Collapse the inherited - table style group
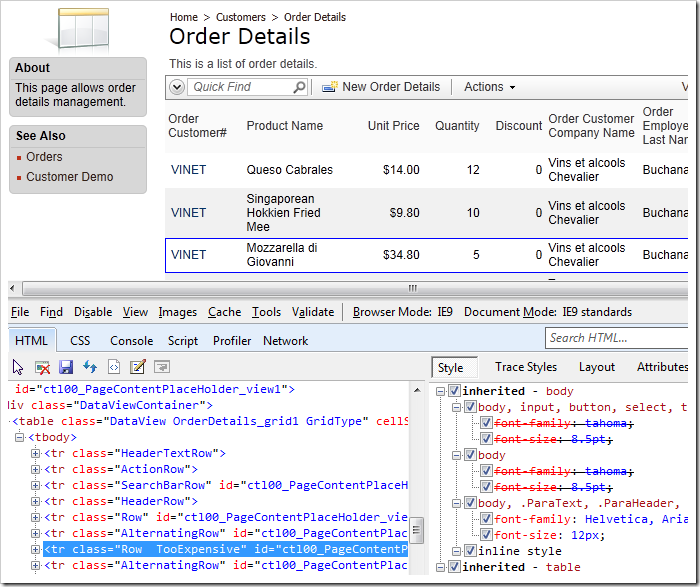Image resolution: width=700 pixels, height=587 pixels. [441, 567]
